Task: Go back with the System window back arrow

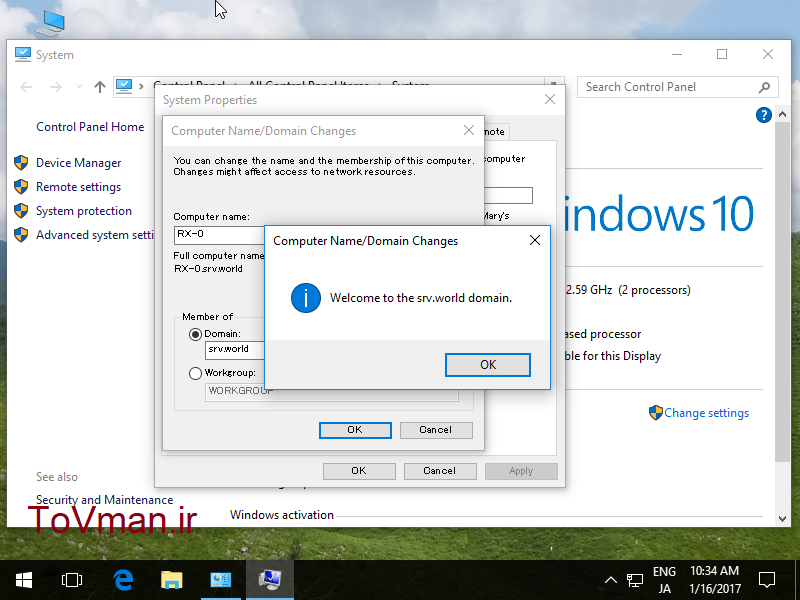Action: (26, 87)
